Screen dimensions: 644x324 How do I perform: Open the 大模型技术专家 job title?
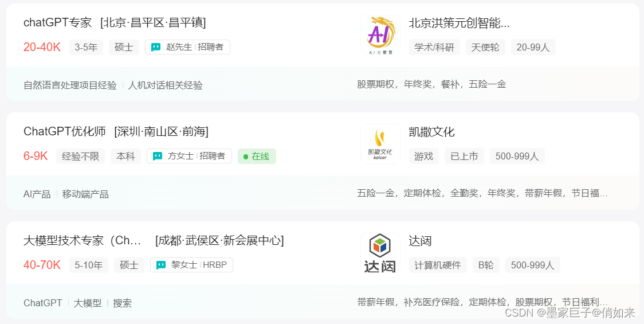[x=83, y=240]
